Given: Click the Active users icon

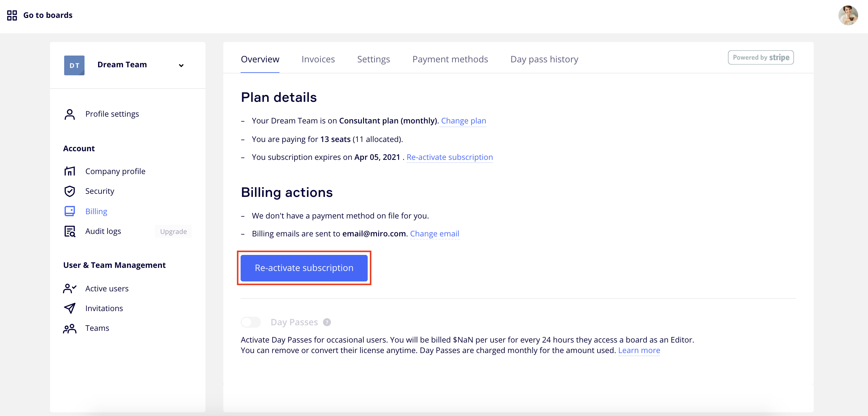Looking at the screenshot, I should (x=69, y=289).
